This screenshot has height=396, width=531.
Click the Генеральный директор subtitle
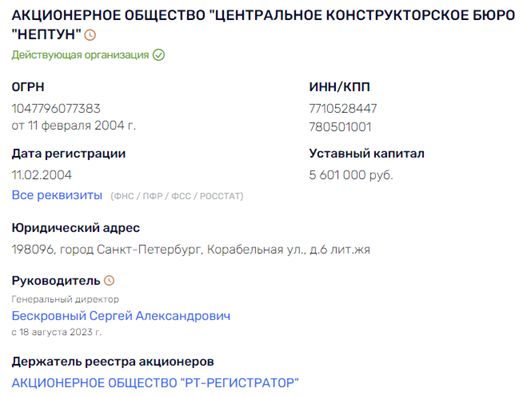tap(65, 299)
